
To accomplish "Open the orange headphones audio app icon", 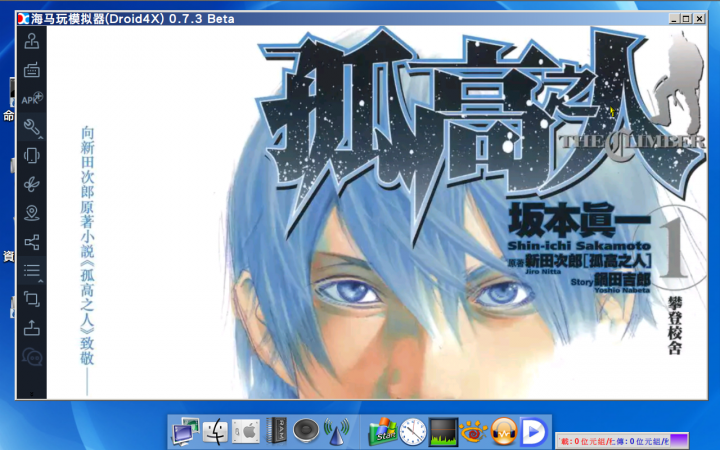I will coord(504,432).
